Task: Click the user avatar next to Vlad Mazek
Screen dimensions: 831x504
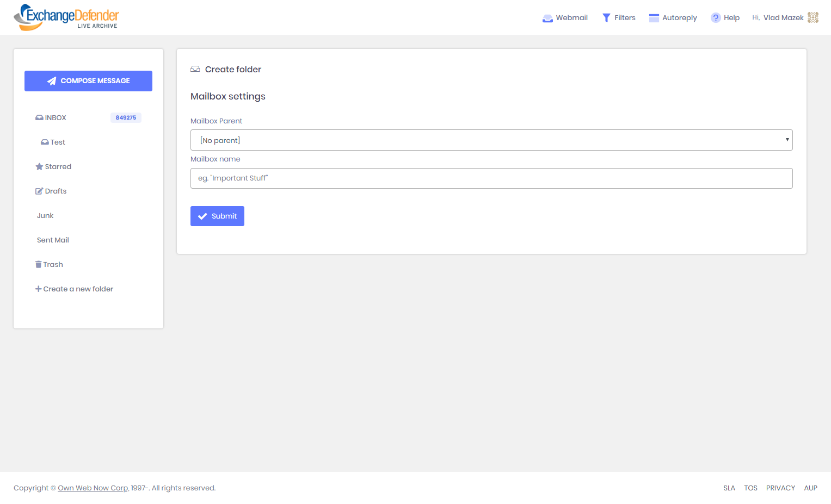Action: (813, 17)
